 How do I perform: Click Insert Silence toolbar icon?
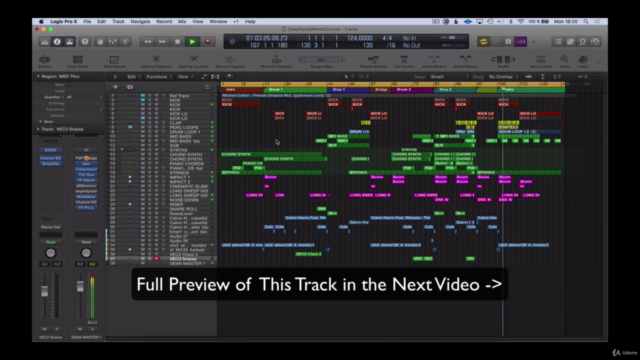pos(465,61)
